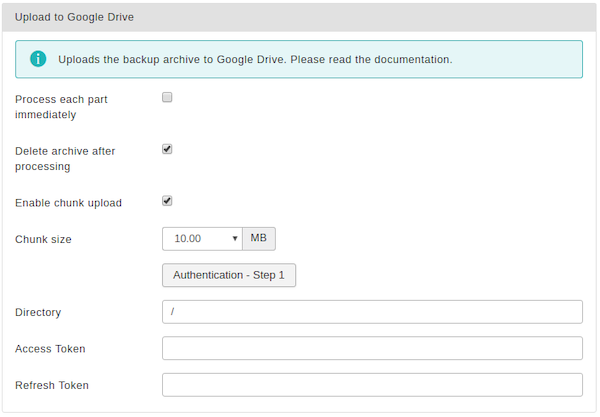Image resolution: width=600 pixels, height=417 pixels.
Task: Click the Access Token label
Action: pos(50,349)
